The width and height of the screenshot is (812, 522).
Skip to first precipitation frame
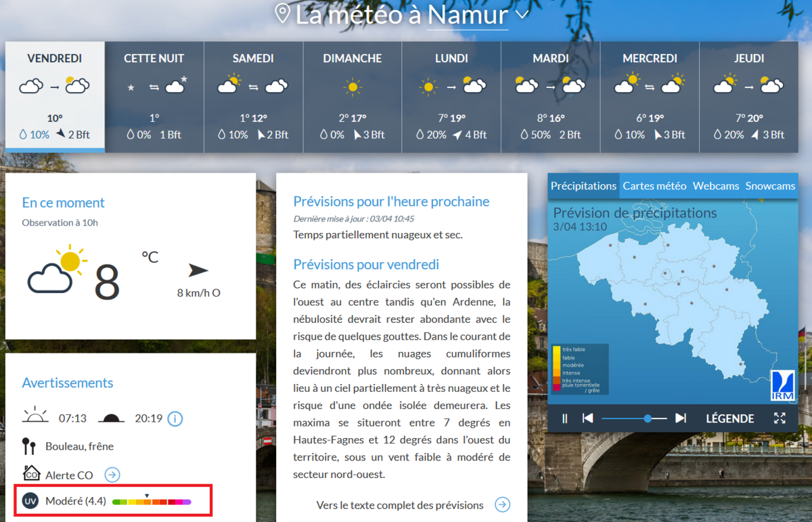pos(587,418)
